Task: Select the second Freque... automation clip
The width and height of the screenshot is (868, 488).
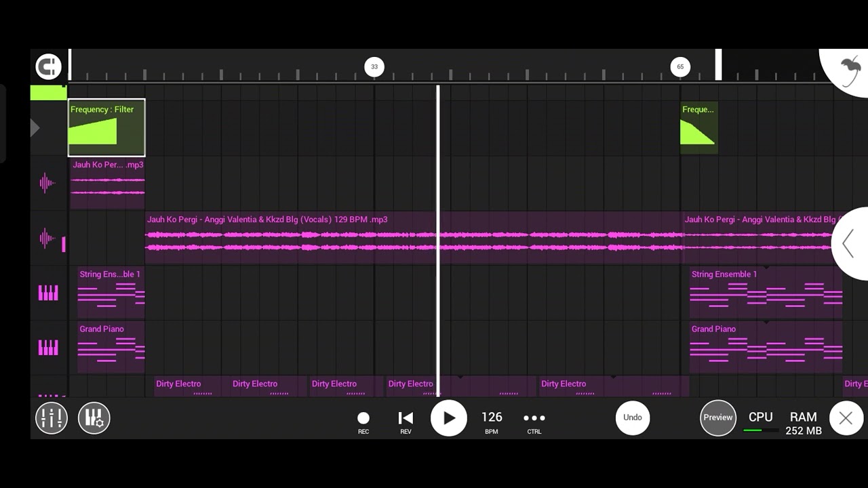Action: click(x=699, y=128)
